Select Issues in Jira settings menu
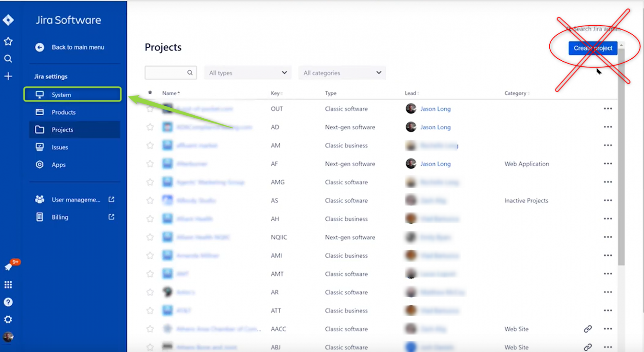Viewport: 644px width, 352px height. (x=60, y=147)
